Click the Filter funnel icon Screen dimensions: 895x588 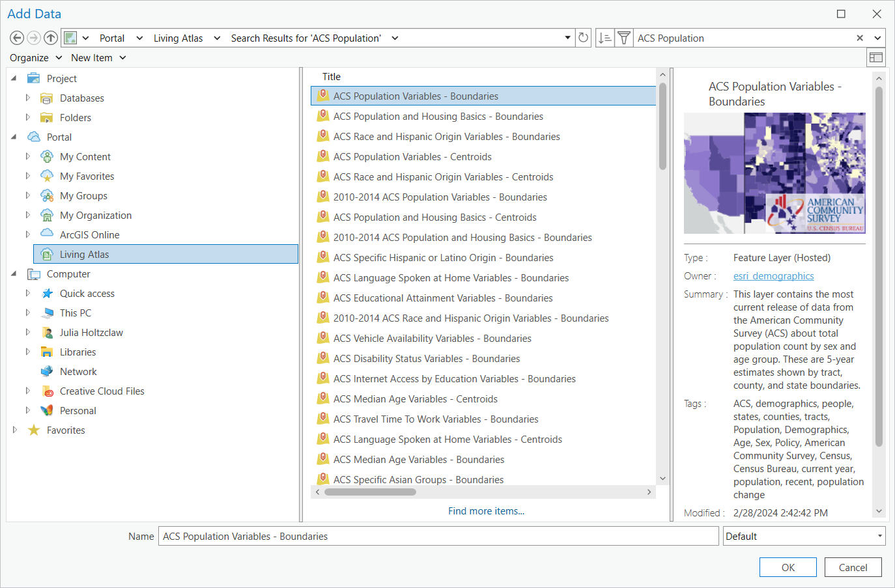coord(624,38)
